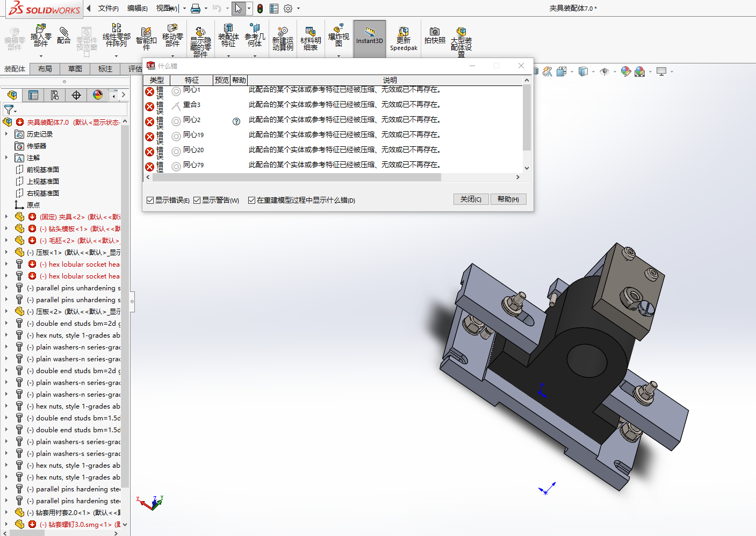
Task: Click the 参考几何体 icon
Action: (255, 35)
